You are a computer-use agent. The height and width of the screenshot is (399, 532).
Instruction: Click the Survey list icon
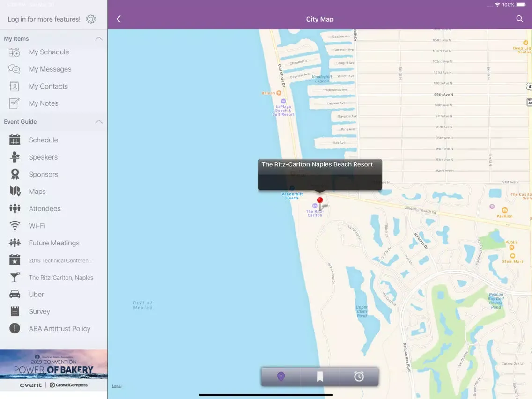coord(15,311)
